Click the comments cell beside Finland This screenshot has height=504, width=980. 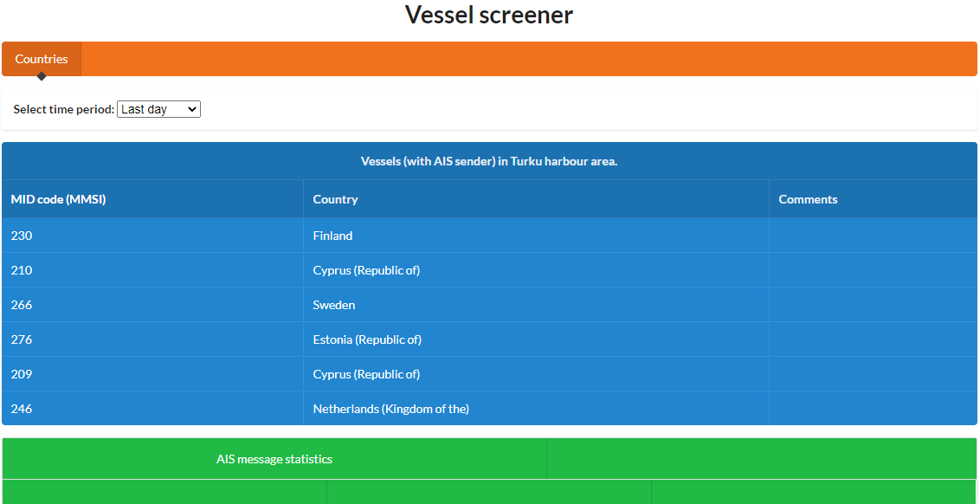(x=873, y=236)
